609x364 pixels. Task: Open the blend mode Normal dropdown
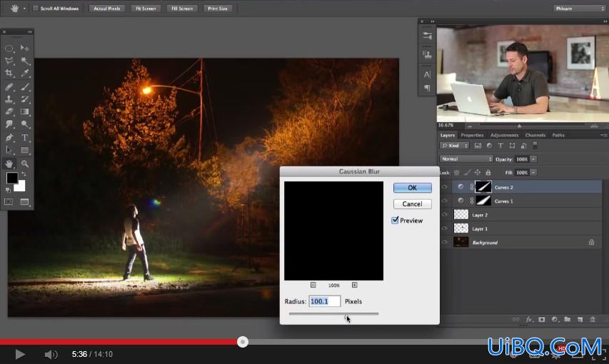(466, 159)
